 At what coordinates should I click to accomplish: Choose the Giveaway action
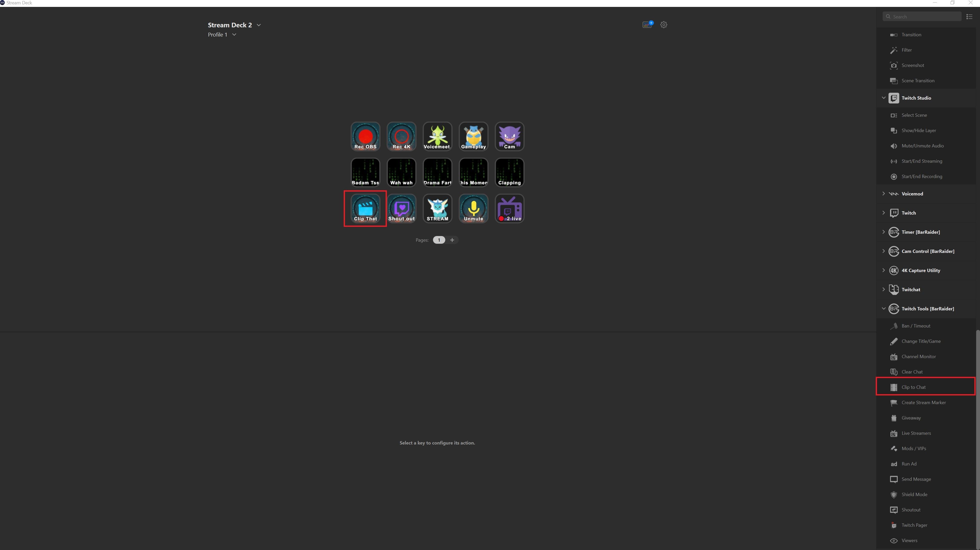tap(926, 418)
